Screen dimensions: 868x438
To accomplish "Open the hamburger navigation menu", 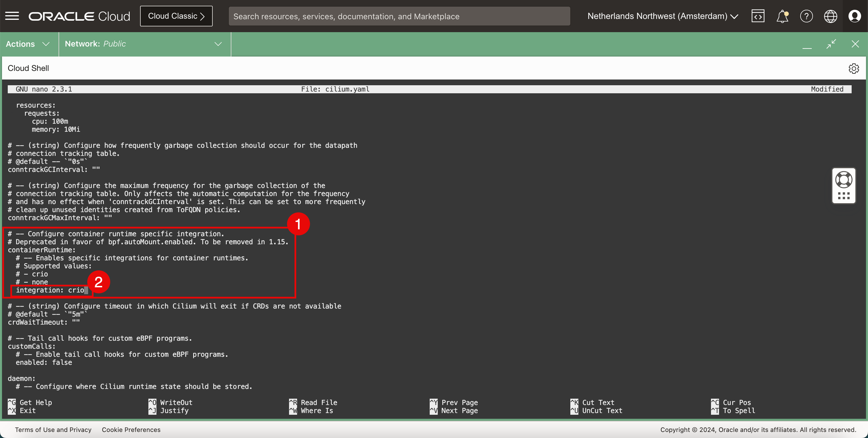I will [12, 16].
